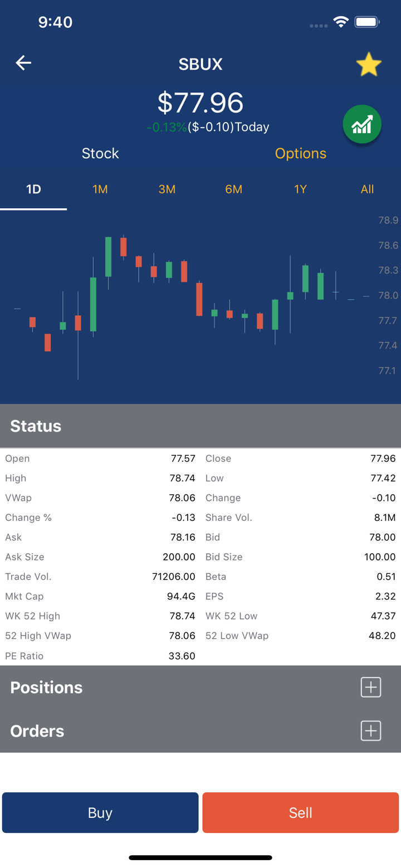Switch to the Stock tab
401x868 pixels.
click(x=100, y=153)
